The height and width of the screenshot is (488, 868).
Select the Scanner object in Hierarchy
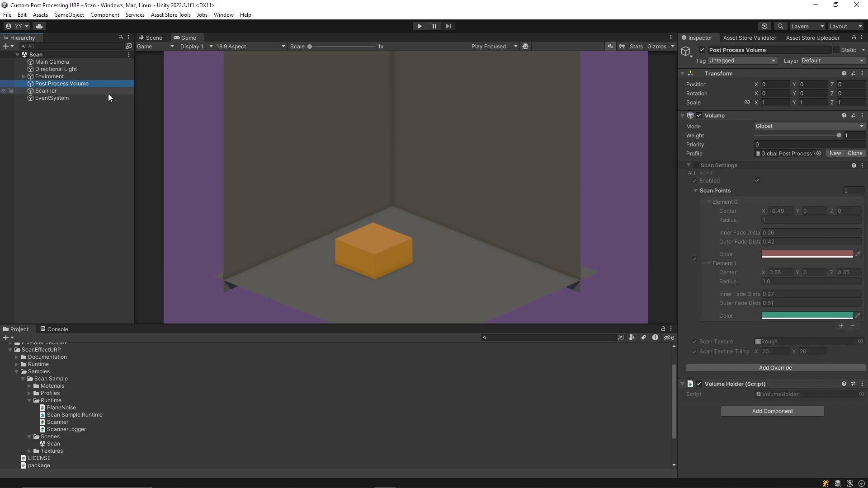46,90
